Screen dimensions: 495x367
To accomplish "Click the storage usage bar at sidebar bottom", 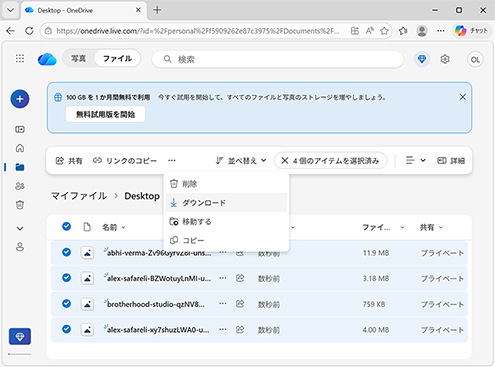I will point(20,354).
